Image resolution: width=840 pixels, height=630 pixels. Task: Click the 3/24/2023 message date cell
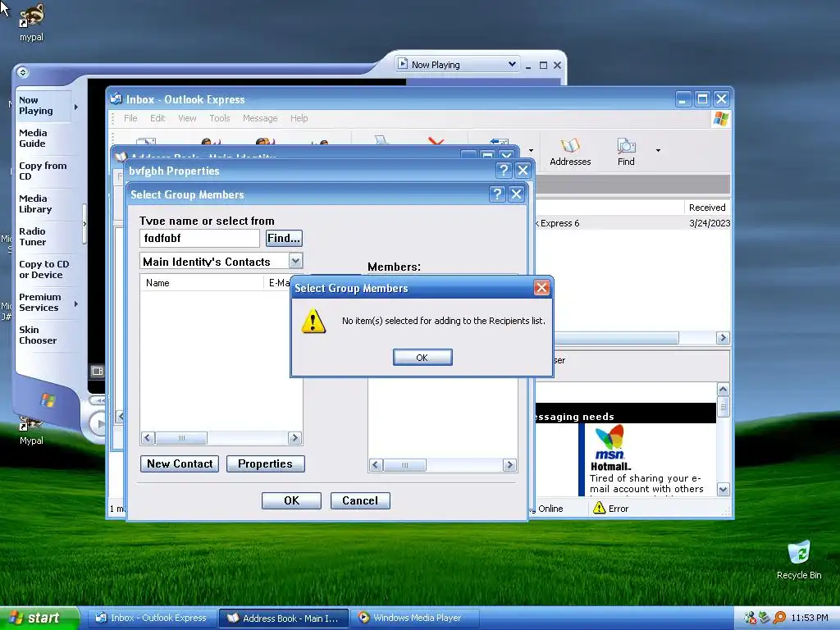[x=710, y=223]
